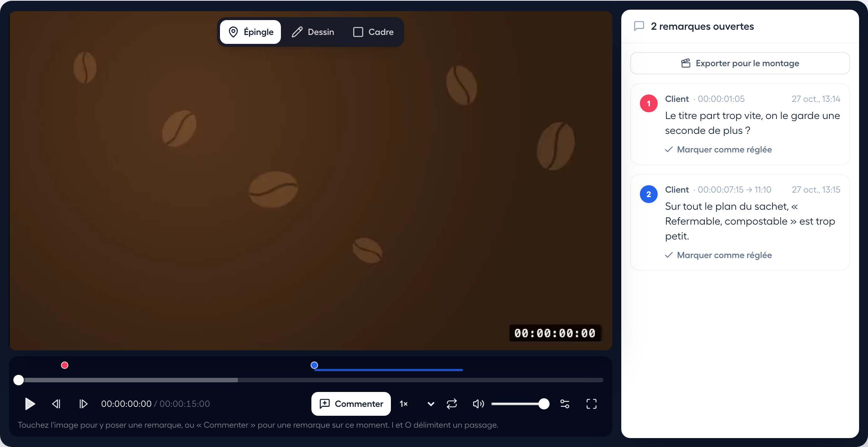This screenshot has height=447, width=868.
Task: Adjust the volume slider
Action: tap(520, 404)
